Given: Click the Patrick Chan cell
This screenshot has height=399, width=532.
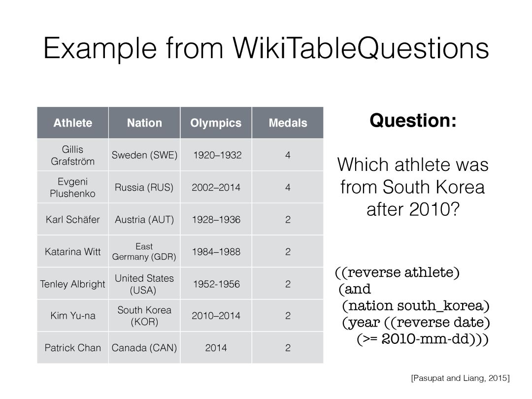Looking at the screenshot, I should [x=72, y=348].
